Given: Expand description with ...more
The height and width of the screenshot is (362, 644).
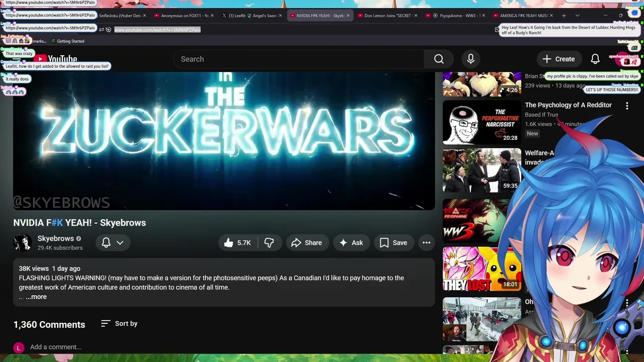Looking at the screenshot, I should coord(36,297).
